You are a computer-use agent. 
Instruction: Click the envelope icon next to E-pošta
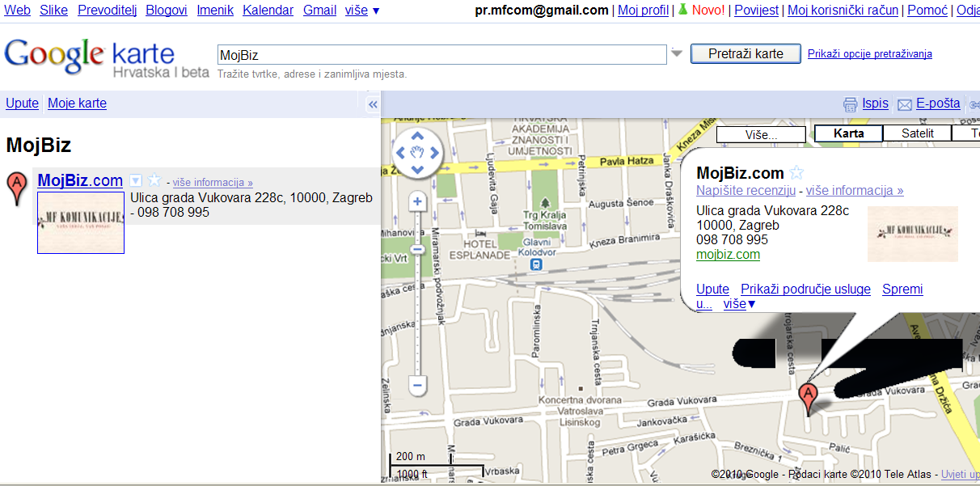(905, 104)
